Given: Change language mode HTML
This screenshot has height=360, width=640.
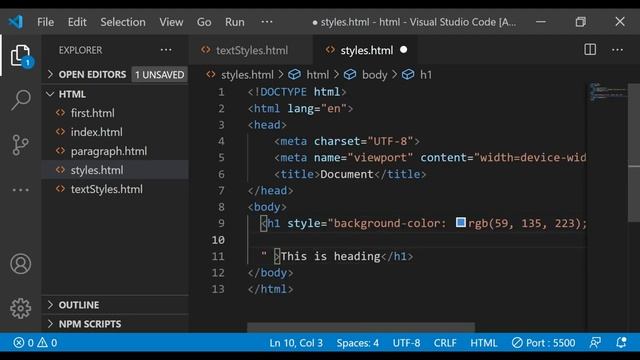Looking at the screenshot, I should click(x=484, y=342).
